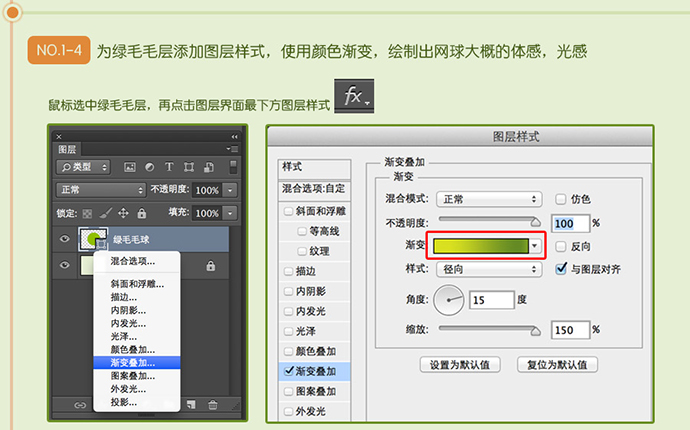The width and height of the screenshot is (690, 430).
Task: Choose 混合选项... from the context menu
Action: click(x=133, y=261)
